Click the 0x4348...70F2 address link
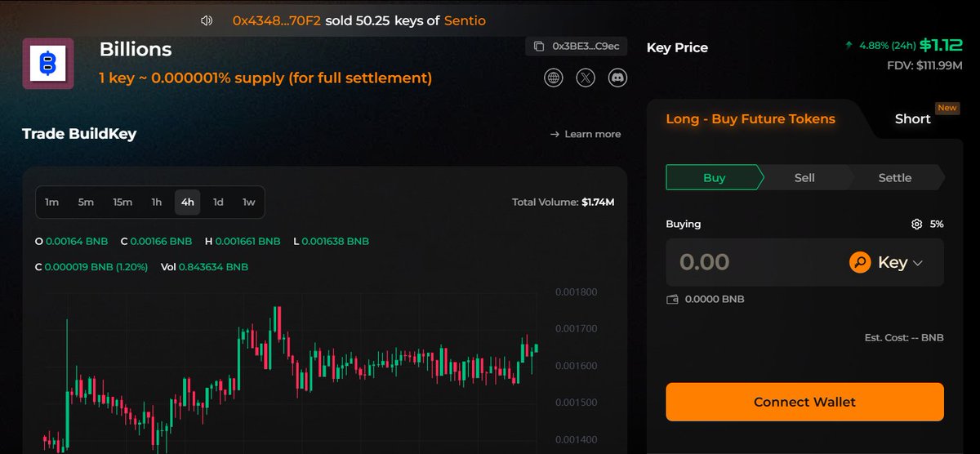The image size is (980, 454). [x=276, y=20]
